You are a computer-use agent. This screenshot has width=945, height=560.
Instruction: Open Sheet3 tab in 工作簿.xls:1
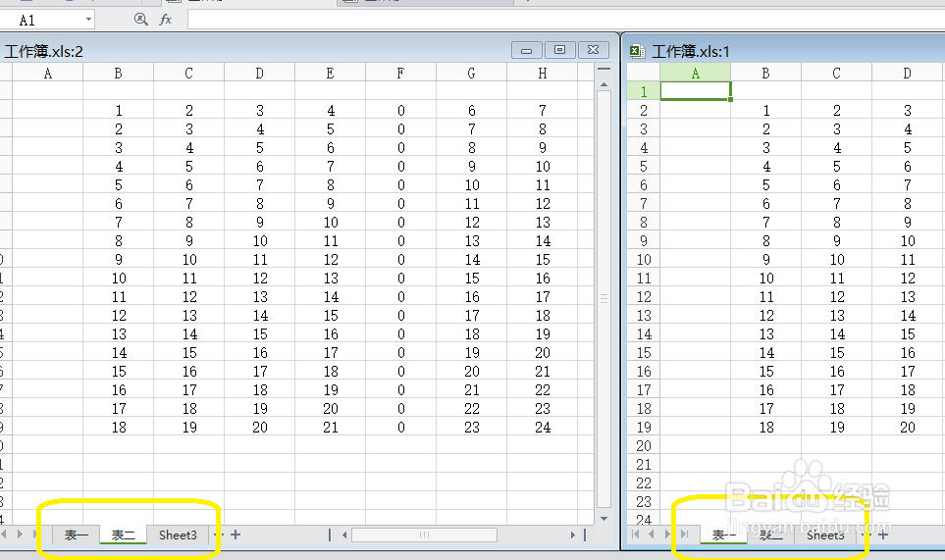[x=825, y=535]
